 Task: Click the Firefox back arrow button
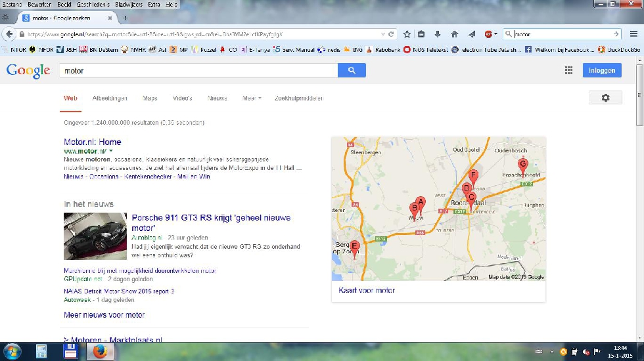coord(9,34)
